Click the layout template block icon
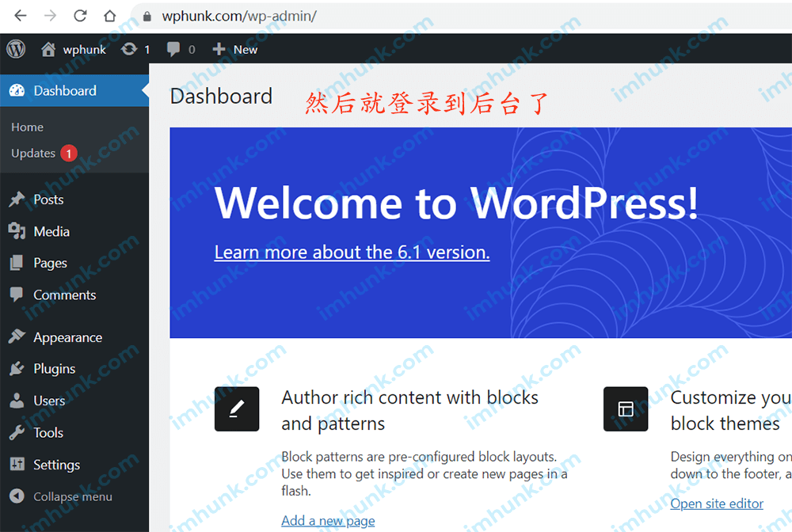 (626, 408)
